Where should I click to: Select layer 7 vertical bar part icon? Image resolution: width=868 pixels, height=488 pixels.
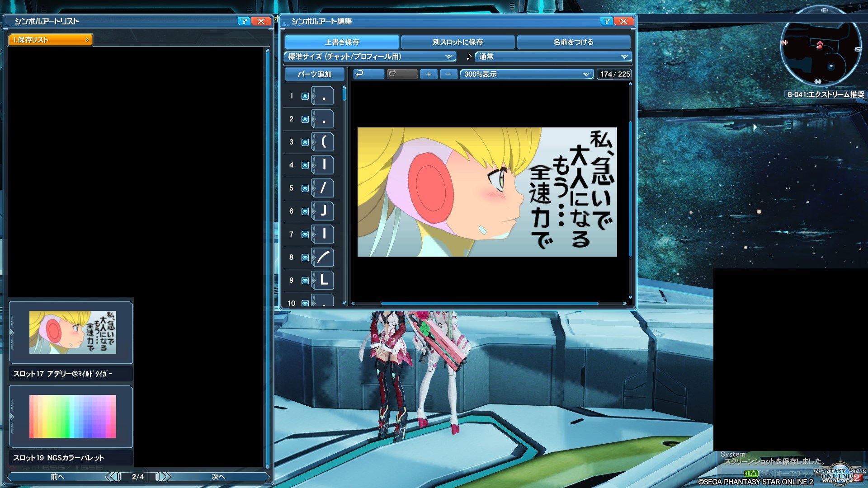point(323,235)
